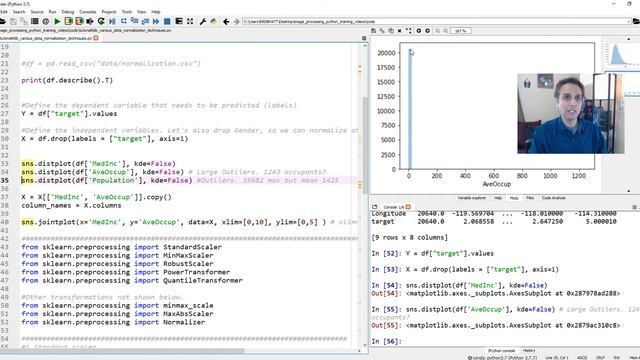Open the Consoles menu
The width and height of the screenshot is (640, 360).
pos(88,12)
